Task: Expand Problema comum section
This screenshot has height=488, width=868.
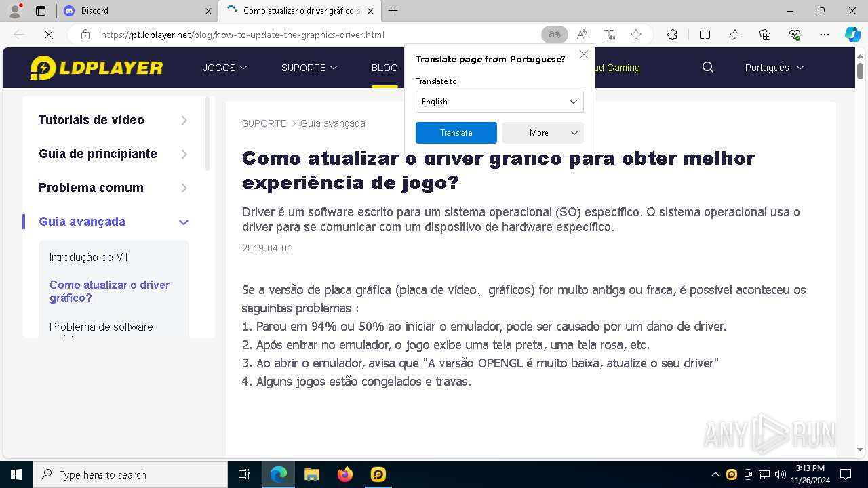Action: tap(113, 188)
